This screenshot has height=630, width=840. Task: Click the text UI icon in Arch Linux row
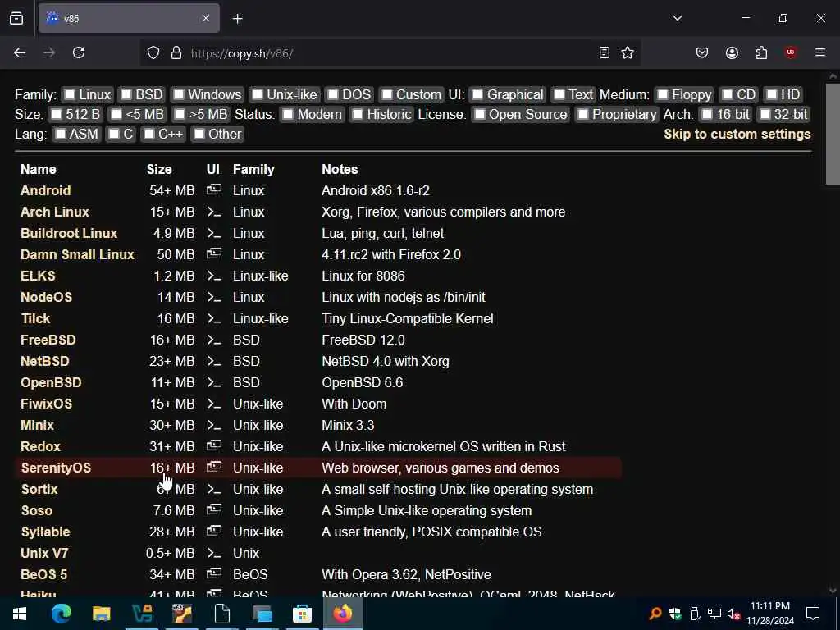[x=214, y=212]
